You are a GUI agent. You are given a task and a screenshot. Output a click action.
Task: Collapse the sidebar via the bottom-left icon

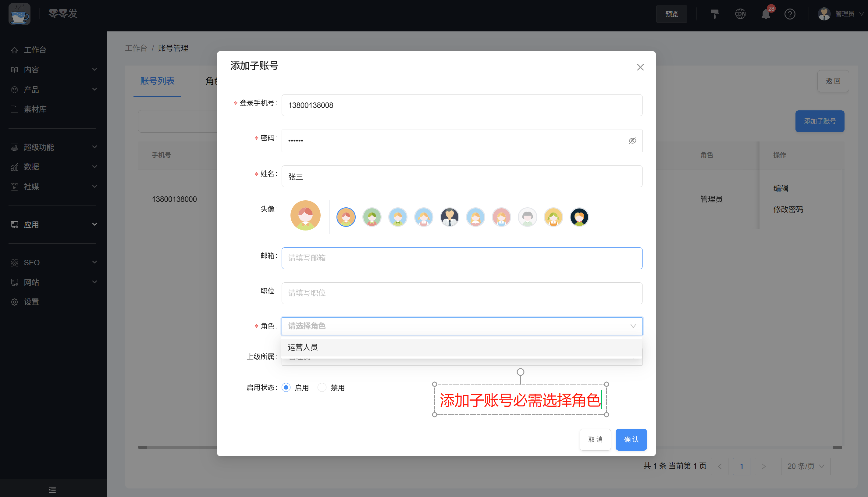52,489
